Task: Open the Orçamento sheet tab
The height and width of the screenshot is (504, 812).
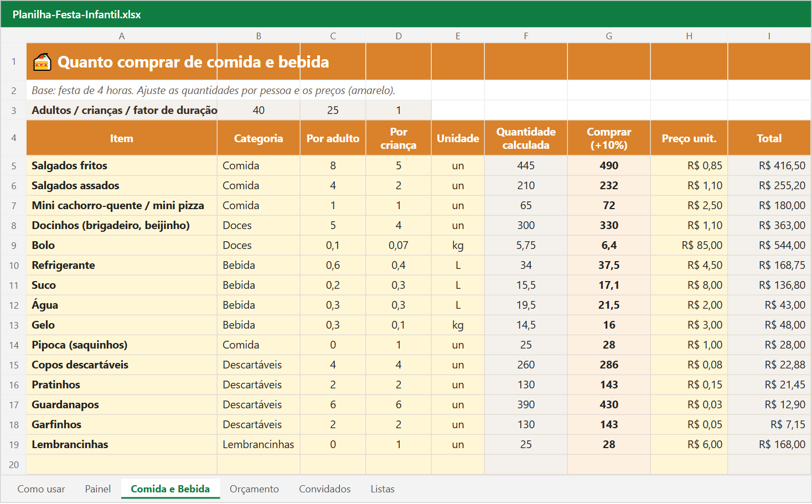Action: (x=255, y=489)
